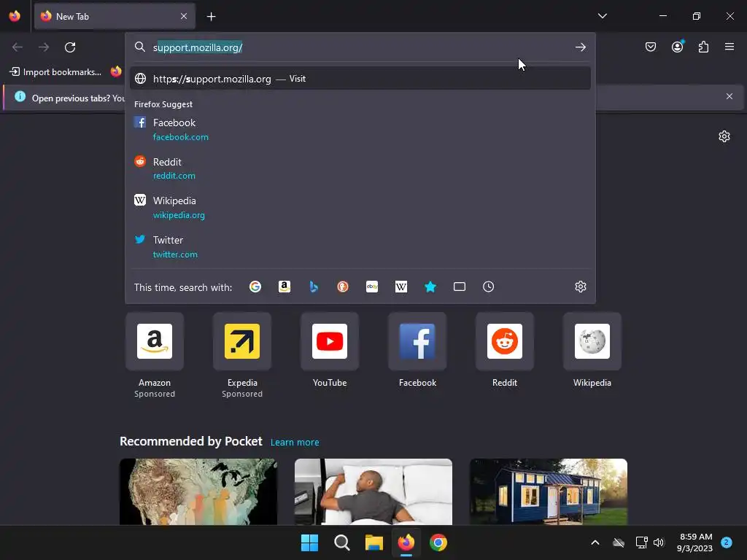Open new tab personalize gear icon

point(724,136)
